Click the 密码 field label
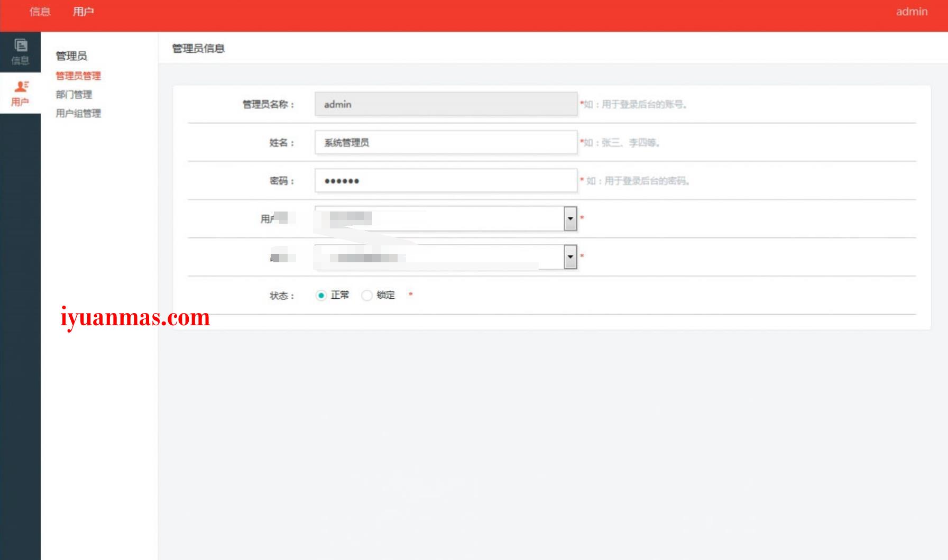The height and width of the screenshot is (560, 948). [282, 181]
